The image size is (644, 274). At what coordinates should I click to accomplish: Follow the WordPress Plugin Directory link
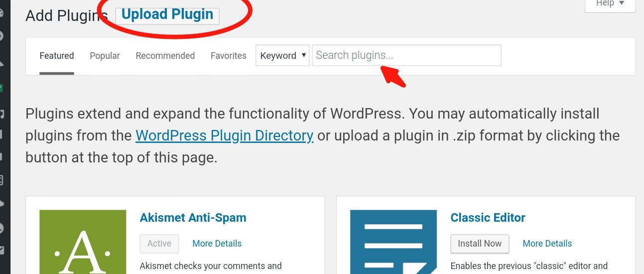[x=224, y=136]
